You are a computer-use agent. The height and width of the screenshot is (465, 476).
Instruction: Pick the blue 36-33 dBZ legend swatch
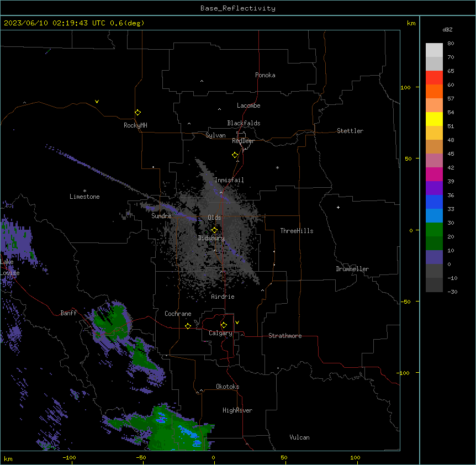pos(434,202)
